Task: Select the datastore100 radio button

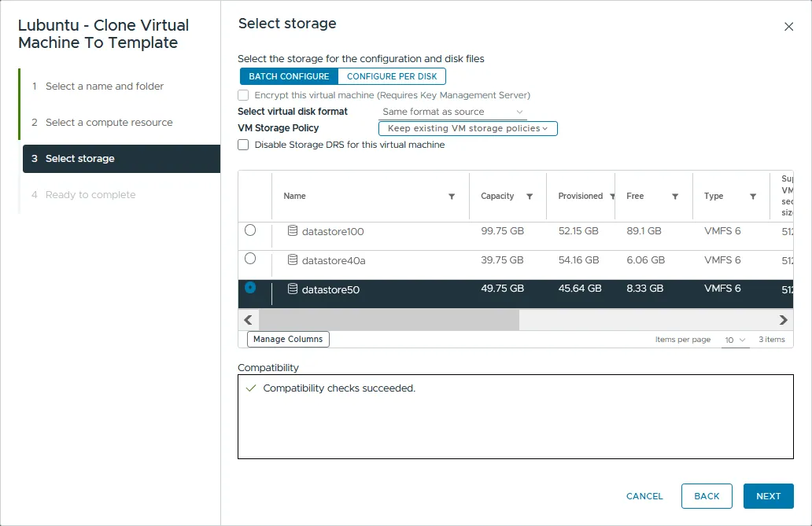Action: 250,230
